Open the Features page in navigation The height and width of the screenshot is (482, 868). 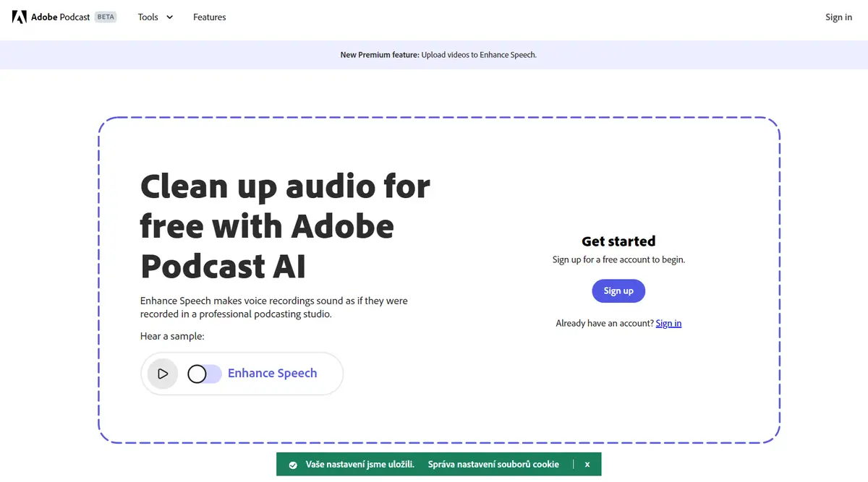coord(210,17)
